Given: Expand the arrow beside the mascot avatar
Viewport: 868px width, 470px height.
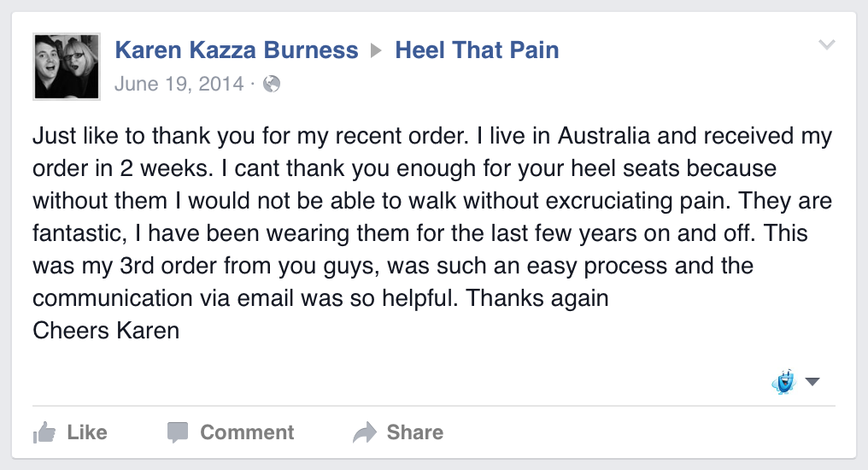Looking at the screenshot, I should 812,382.
